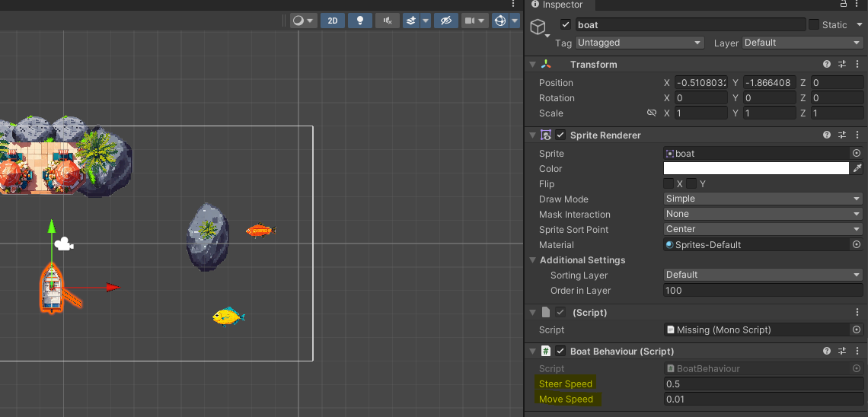The height and width of the screenshot is (417, 868).
Task: Toggle scene gizmos visibility icon
Action: (500, 21)
